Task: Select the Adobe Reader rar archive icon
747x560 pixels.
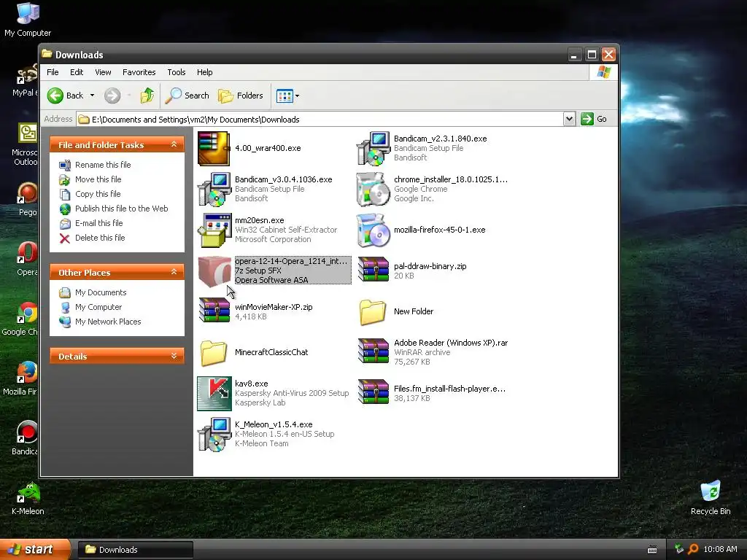Action: click(373, 351)
